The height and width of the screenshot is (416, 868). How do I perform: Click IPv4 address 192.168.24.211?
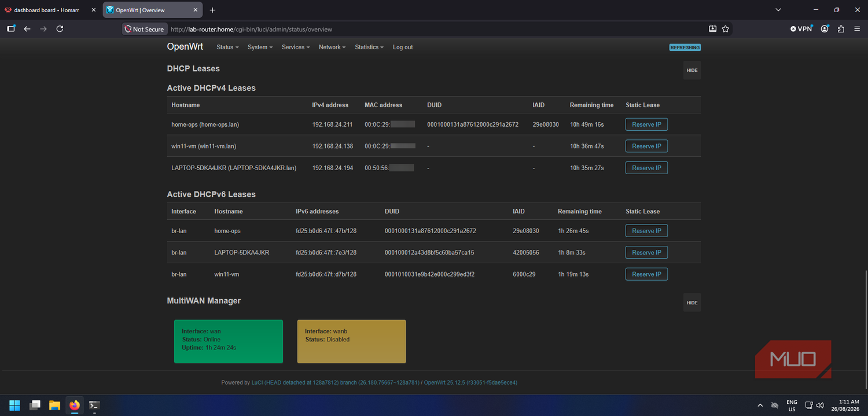pos(333,124)
